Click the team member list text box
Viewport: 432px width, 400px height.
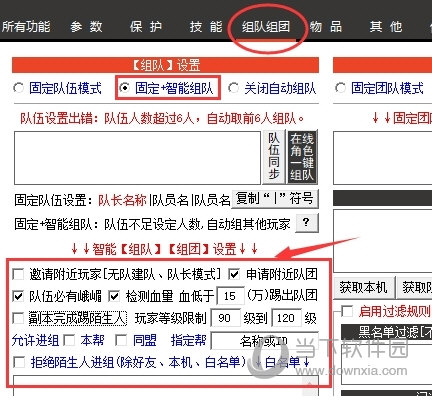pos(137,158)
